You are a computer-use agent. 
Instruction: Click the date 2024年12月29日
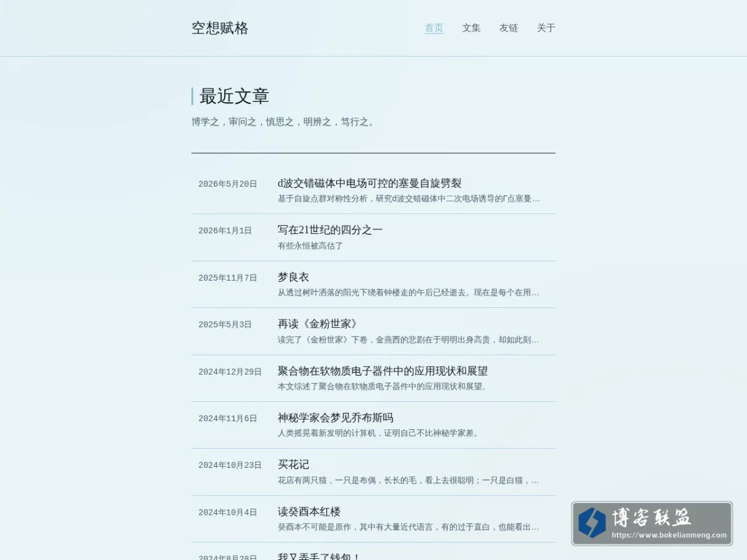coord(230,372)
